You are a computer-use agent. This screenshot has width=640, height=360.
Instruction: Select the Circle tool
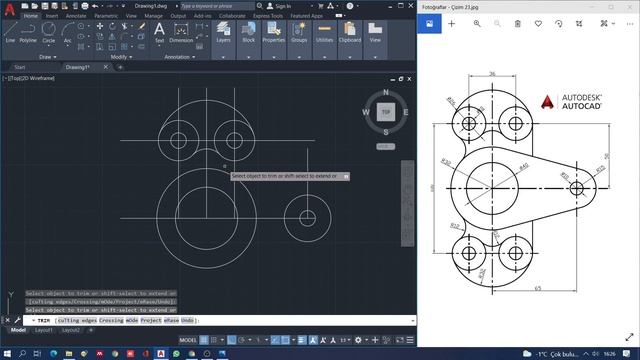(49, 32)
